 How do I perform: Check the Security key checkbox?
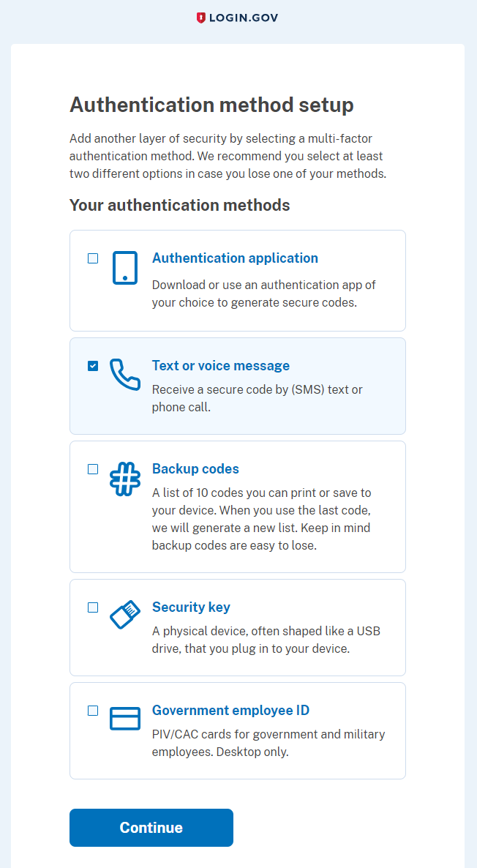coord(93,607)
